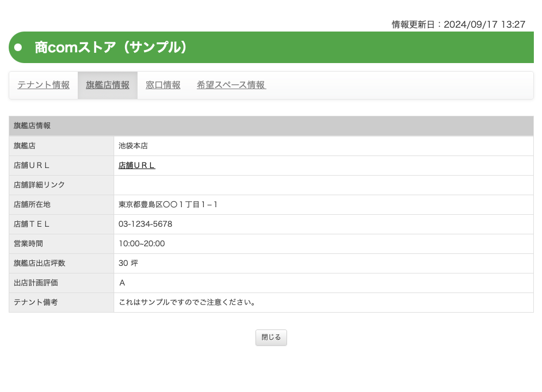Click the 営業時間 row label

pos(28,244)
